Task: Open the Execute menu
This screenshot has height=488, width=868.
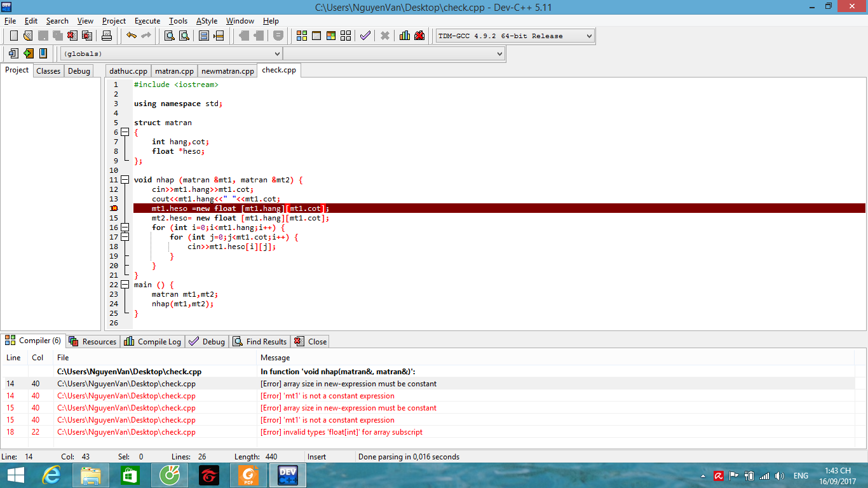Action: (x=147, y=21)
